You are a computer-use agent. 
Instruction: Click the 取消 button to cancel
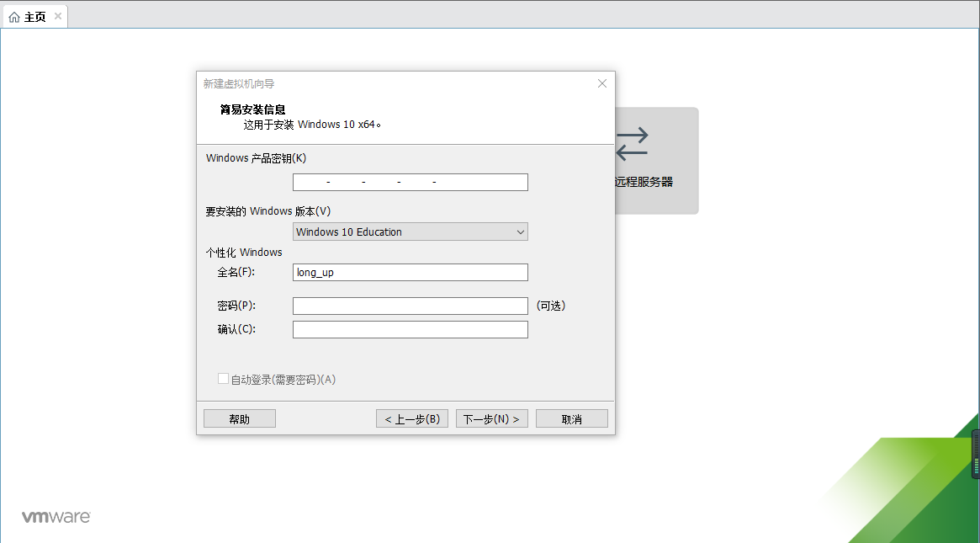tap(572, 419)
